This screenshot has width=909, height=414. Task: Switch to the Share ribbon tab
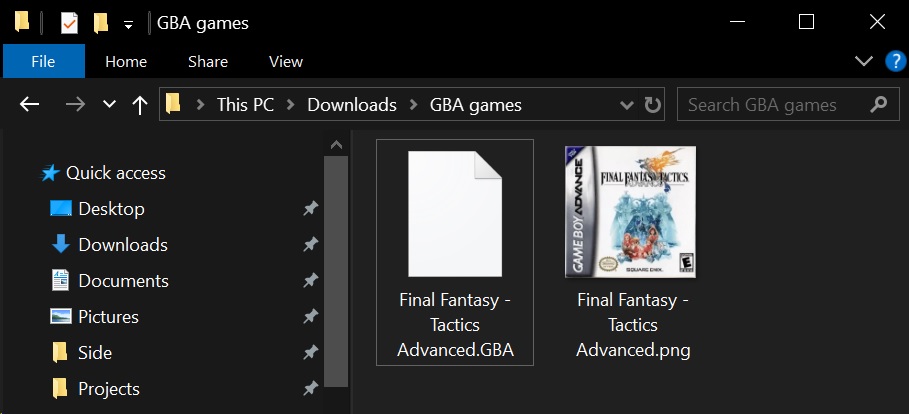208,61
